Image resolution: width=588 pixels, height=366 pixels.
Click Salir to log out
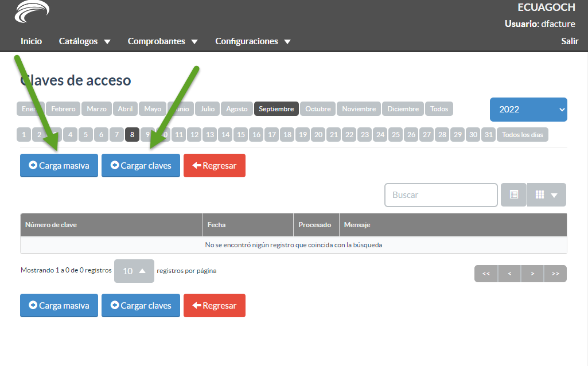coord(570,41)
